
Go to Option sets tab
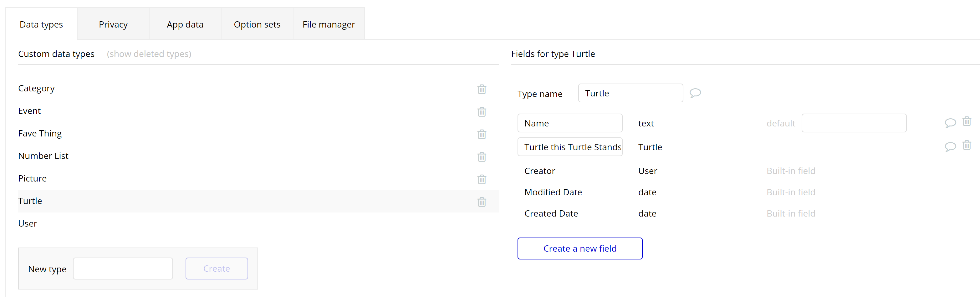tap(257, 24)
